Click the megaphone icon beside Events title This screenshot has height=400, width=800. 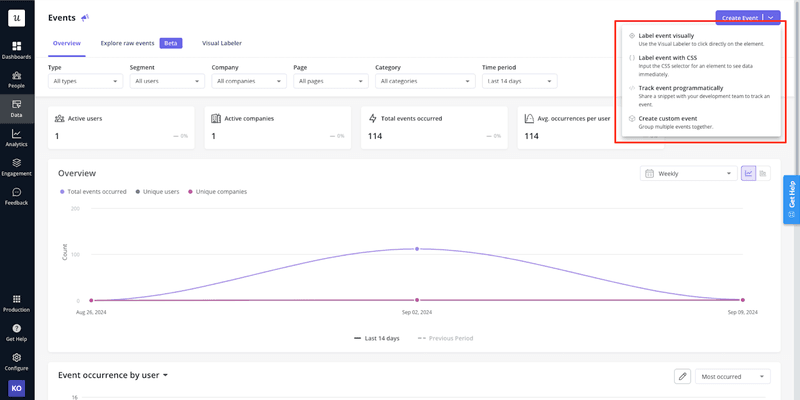click(85, 17)
